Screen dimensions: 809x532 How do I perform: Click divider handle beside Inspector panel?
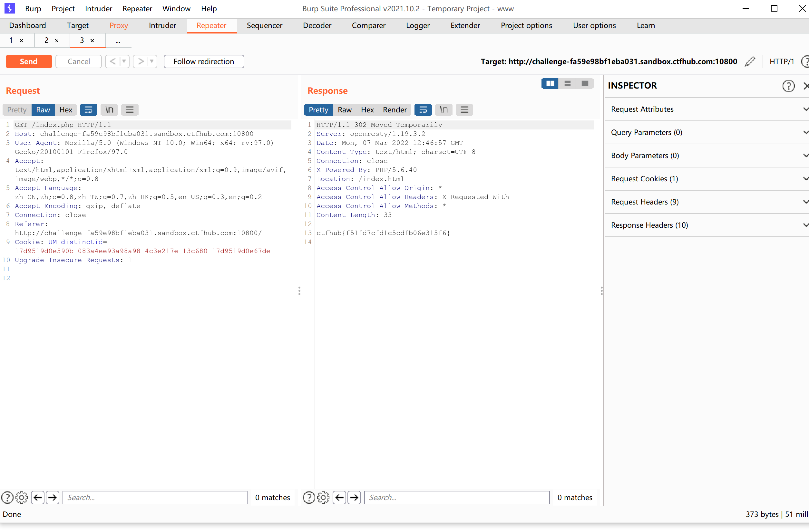(x=601, y=291)
